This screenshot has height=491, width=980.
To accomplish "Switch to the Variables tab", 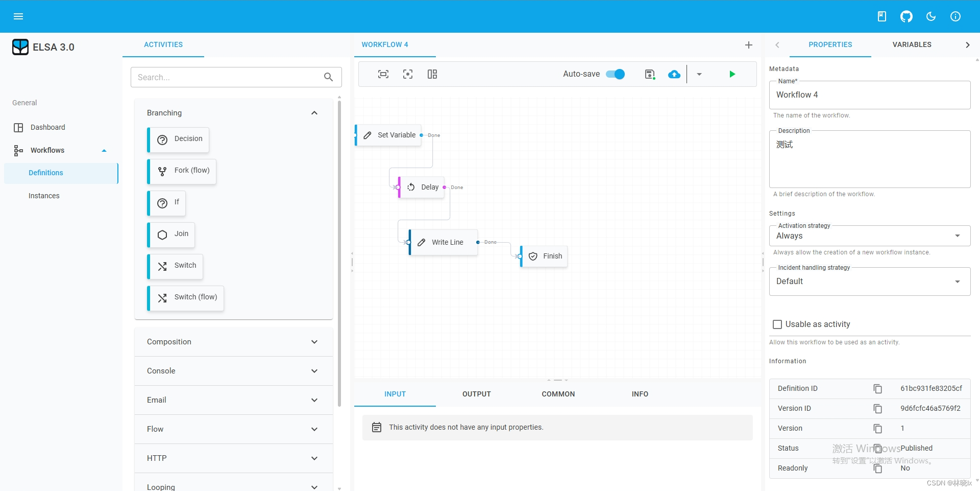I will click(x=912, y=45).
